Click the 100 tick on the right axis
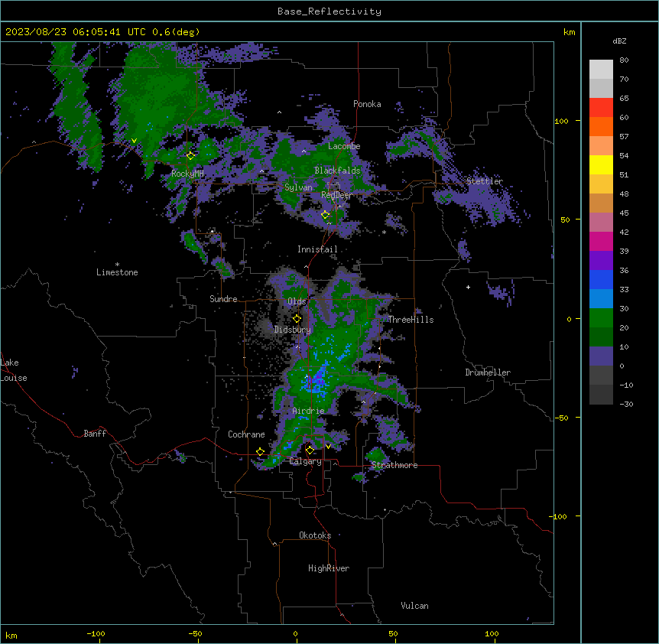 pos(561,121)
